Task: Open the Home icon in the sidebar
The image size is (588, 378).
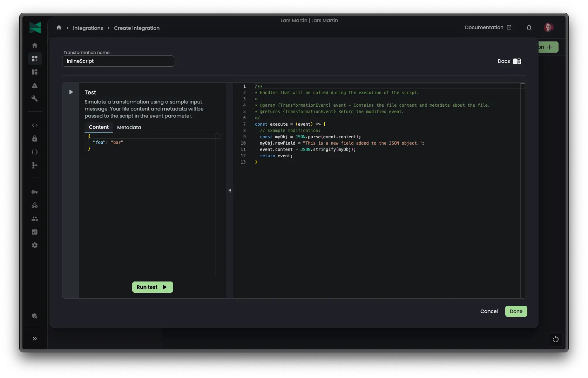Action: coord(35,45)
